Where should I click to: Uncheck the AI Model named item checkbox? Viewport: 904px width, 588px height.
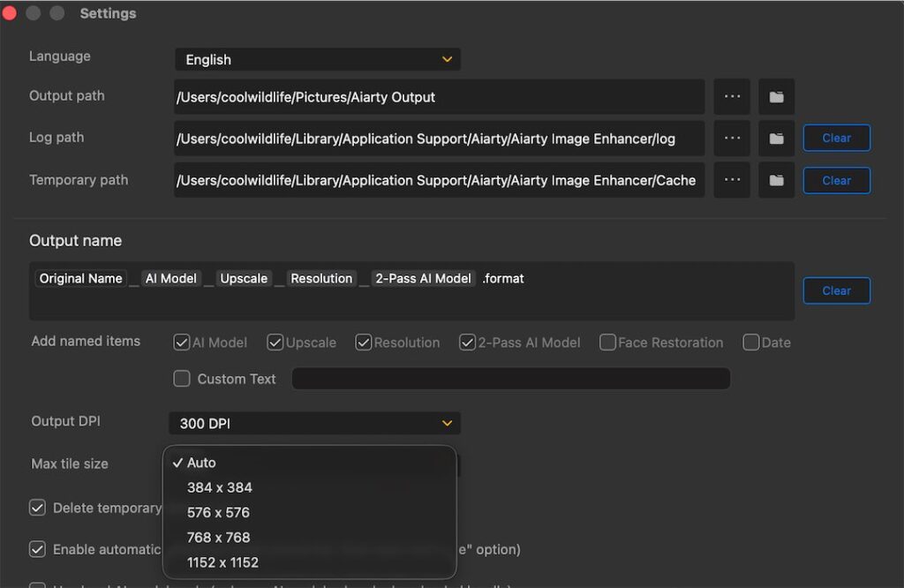pos(182,343)
